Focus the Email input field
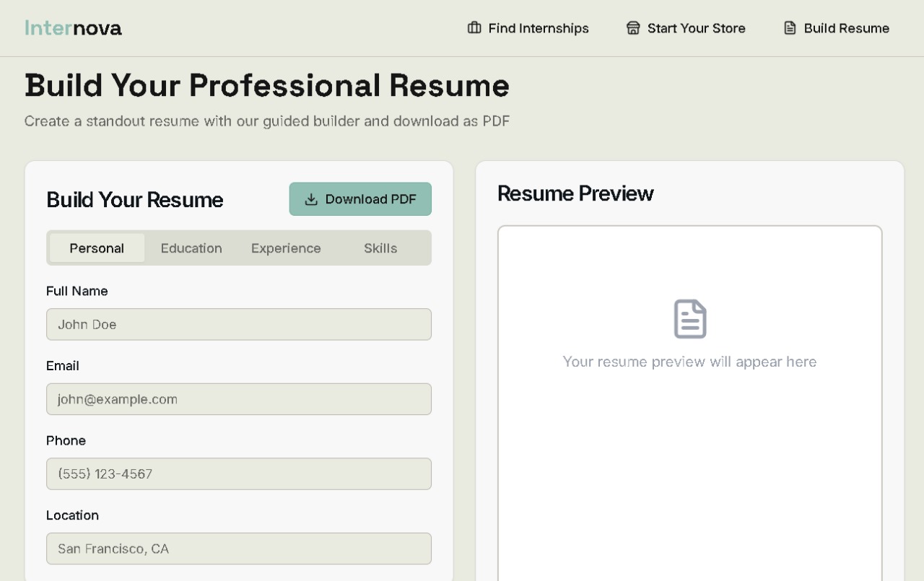 point(239,399)
